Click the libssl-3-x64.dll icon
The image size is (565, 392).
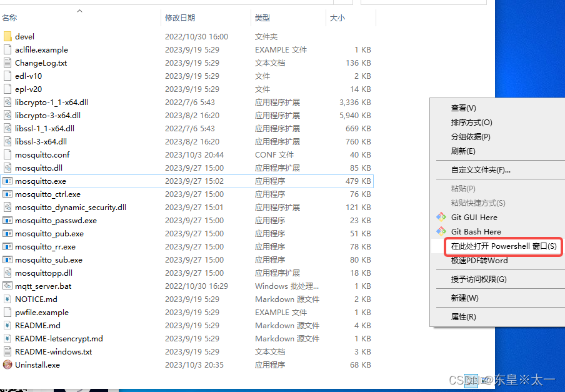[7, 141]
